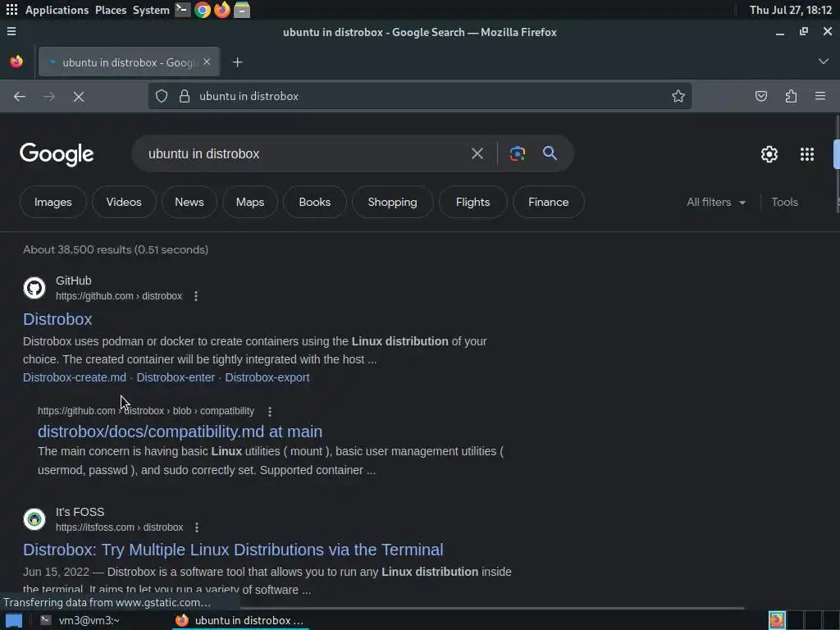This screenshot has width=840, height=630.
Task: Open distrobox/docs/compatibility.md result
Action: click(180, 431)
